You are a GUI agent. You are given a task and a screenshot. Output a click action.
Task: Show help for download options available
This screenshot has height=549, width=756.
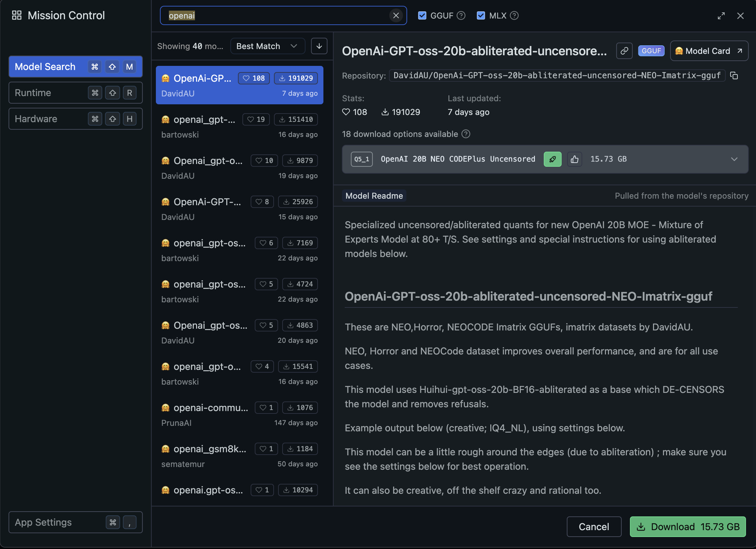coord(466,134)
